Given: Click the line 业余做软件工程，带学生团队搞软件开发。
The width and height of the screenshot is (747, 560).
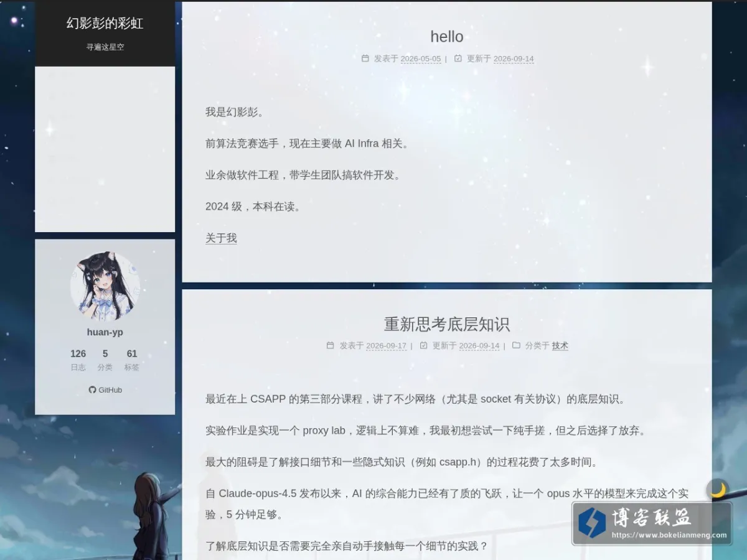Looking at the screenshot, I should pos(304,175).
